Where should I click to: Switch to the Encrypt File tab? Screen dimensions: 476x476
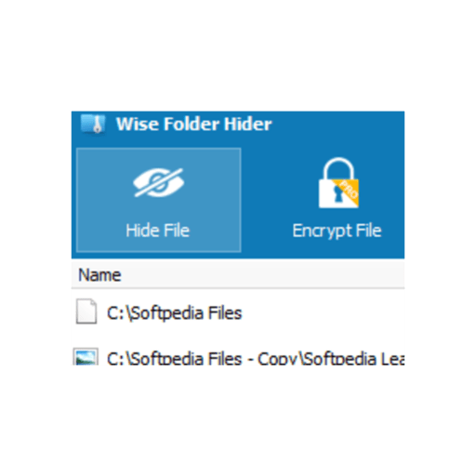tap(337, 200)
